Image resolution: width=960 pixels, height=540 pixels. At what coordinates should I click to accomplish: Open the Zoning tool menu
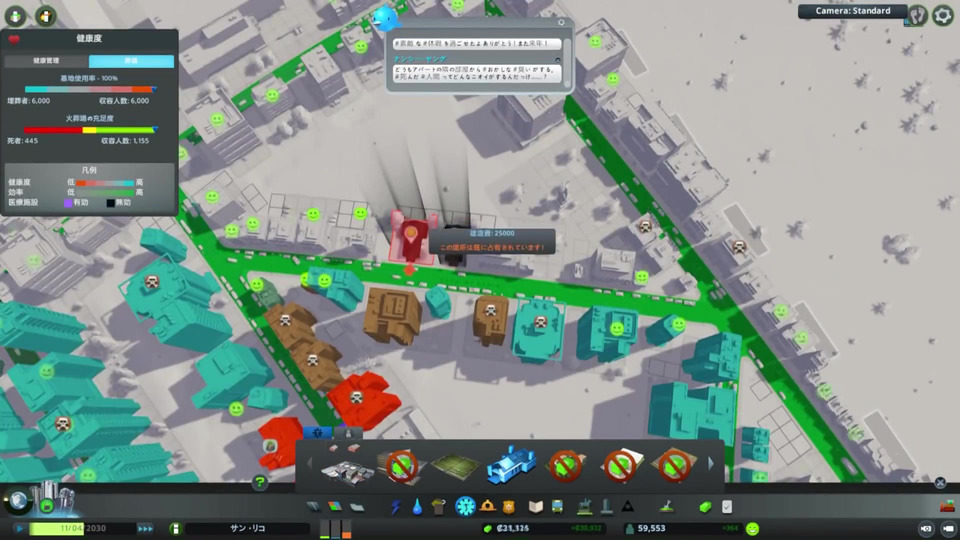335,507
